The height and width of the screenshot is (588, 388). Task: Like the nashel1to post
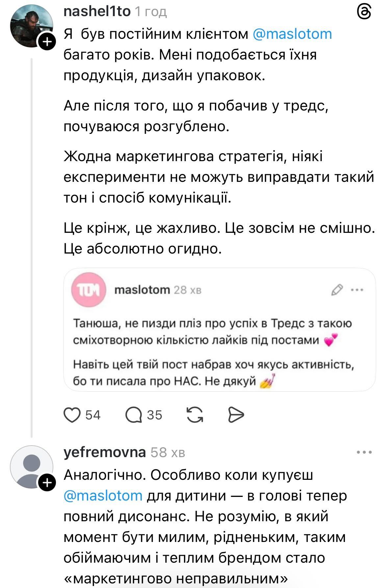[72, 415]
